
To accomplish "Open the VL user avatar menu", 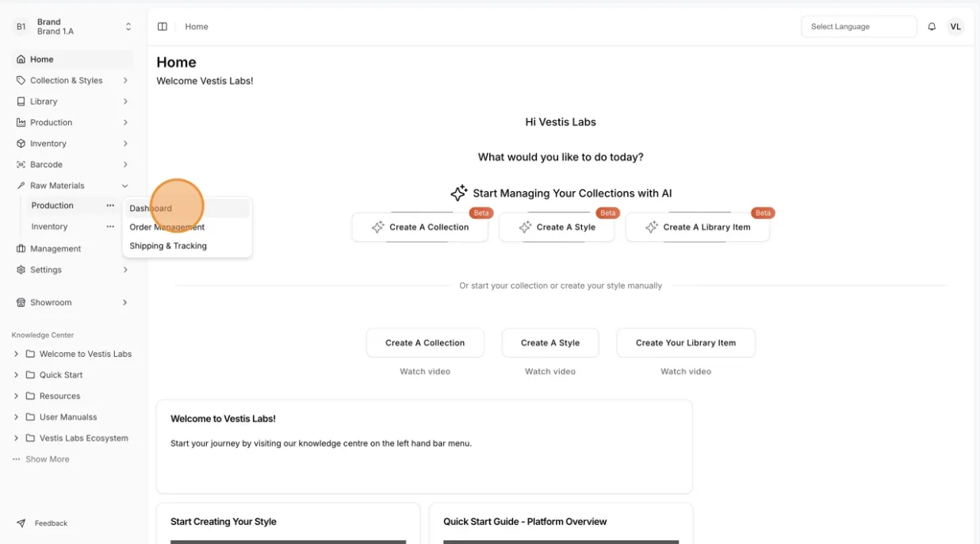I will [x=955, y=26].
